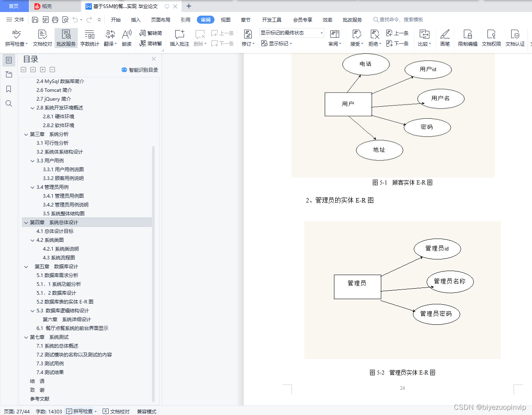Jump to 7.3 测试用例 heading
The width and height of the screenshot is (532, 415).
pos(50,364)
